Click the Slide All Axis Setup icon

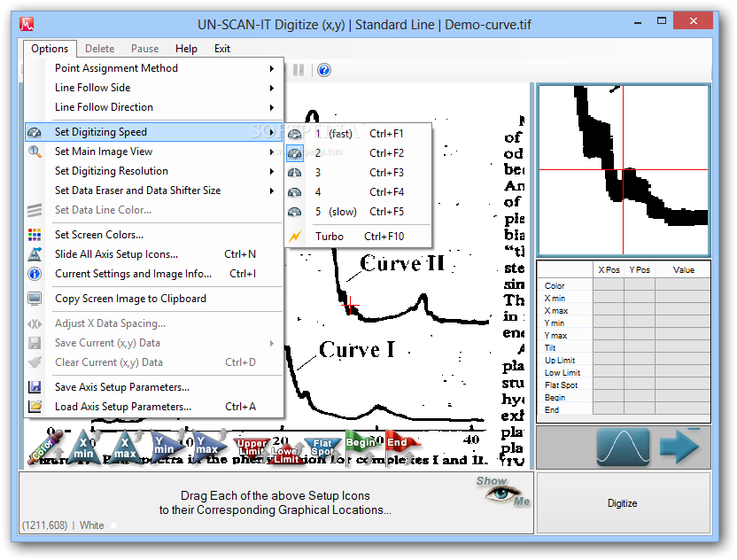coord(35,254)
